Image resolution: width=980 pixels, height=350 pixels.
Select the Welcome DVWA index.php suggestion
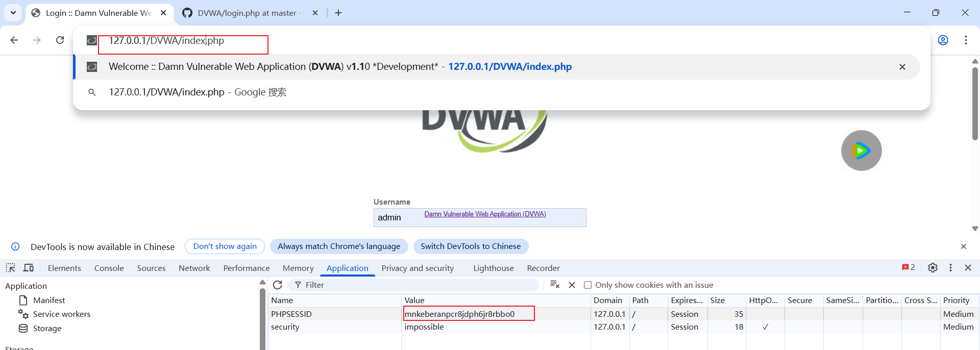(496, 67)
